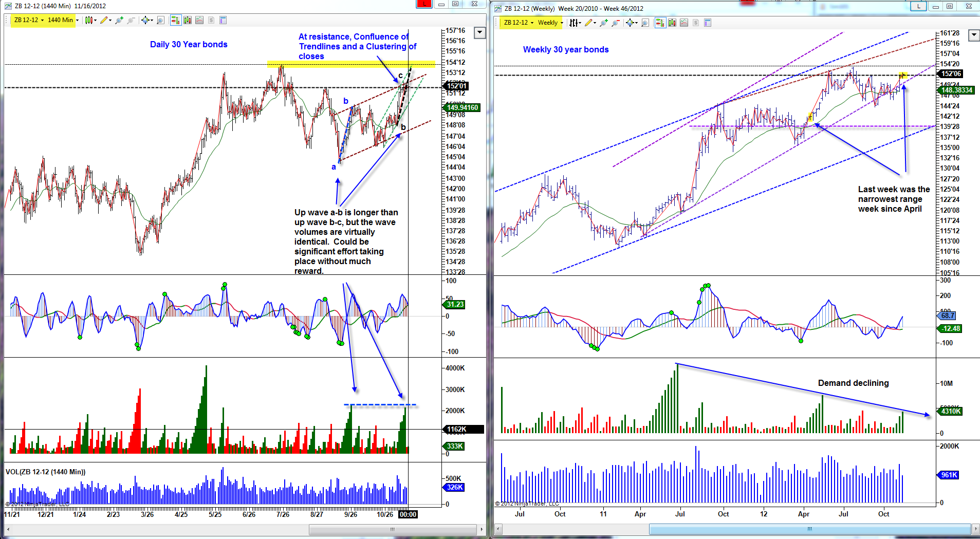This screenshot has width=980, height=539.
Task: Click the zoom in icon in weekly chart toolbar
Action: [x=604, y=23]
